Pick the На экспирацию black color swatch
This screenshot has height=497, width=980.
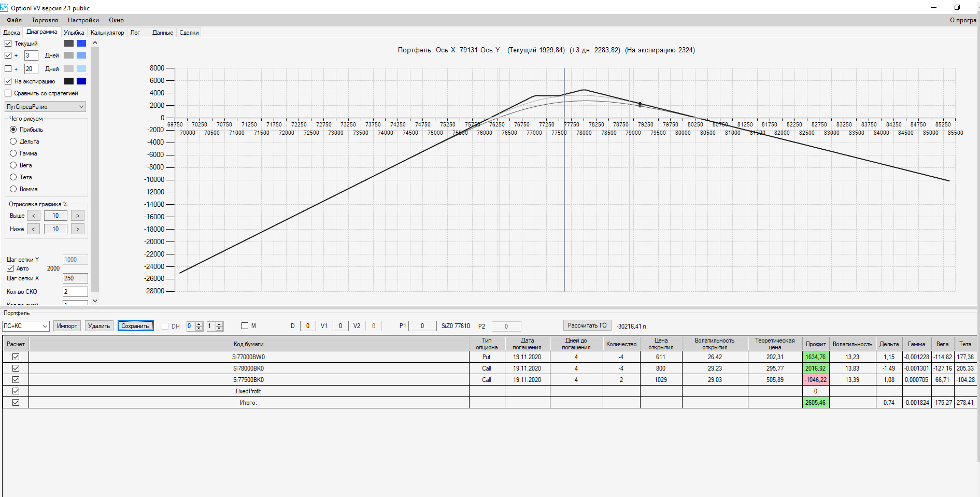[x=69, y=81]
